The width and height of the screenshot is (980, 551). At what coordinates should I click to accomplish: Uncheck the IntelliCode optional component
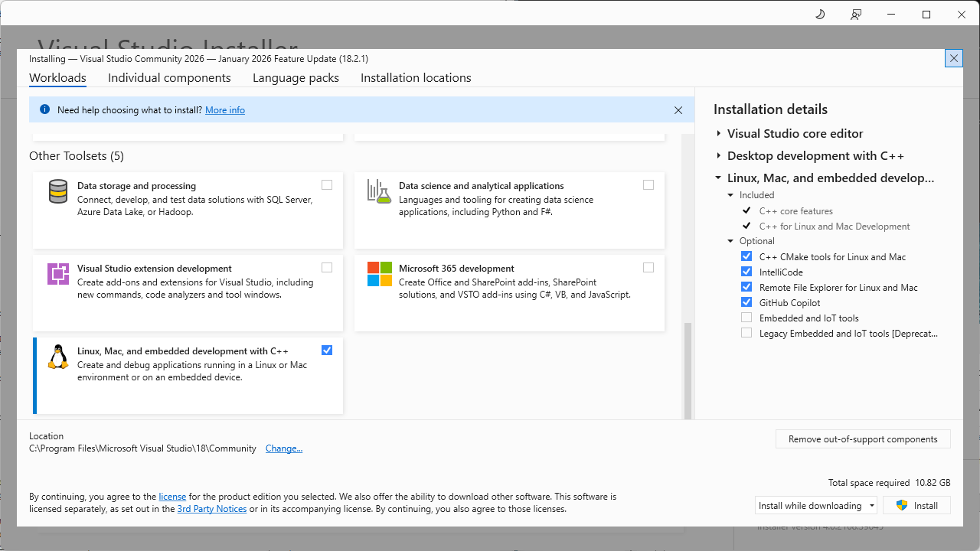pos(746,272)
